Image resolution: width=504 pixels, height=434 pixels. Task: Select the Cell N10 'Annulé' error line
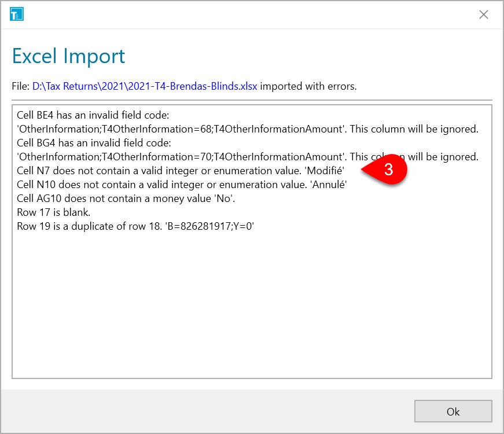point(182,185)
